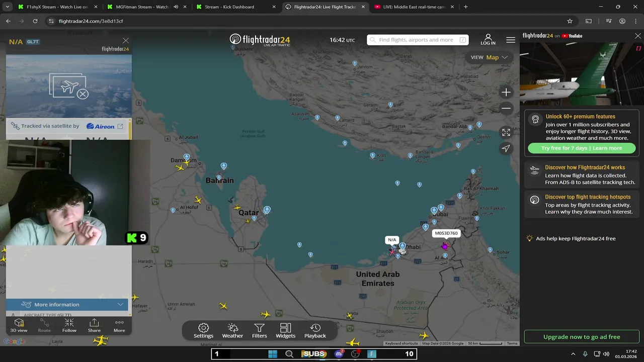Click the Flightradar24 logo

[260, 40]
